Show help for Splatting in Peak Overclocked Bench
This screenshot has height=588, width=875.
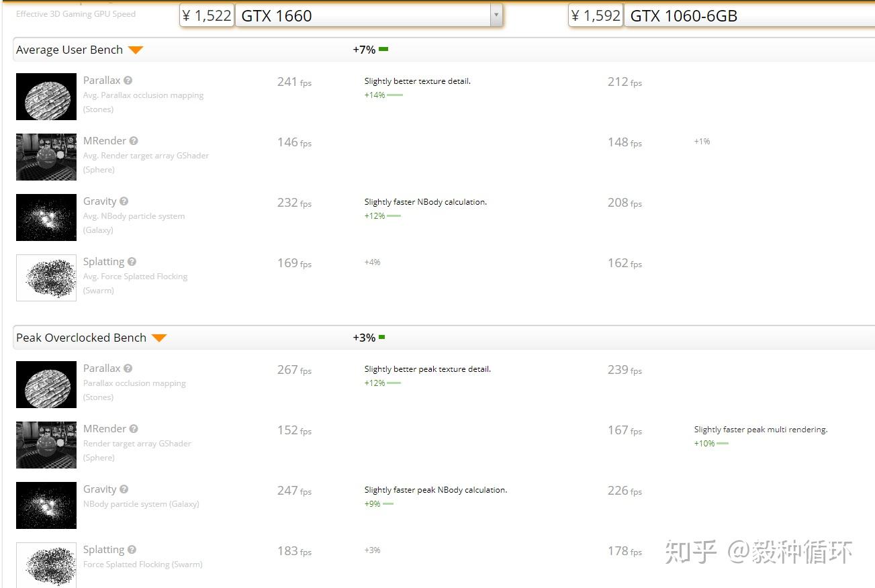click(x=132, y=550)
